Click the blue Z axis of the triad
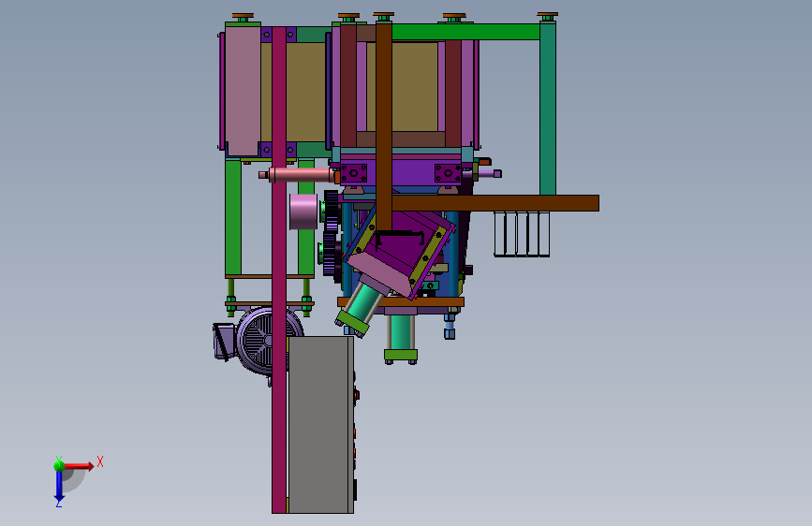This screenshot has width=812, height=526. pyautogui.click(x=59, y=486)
